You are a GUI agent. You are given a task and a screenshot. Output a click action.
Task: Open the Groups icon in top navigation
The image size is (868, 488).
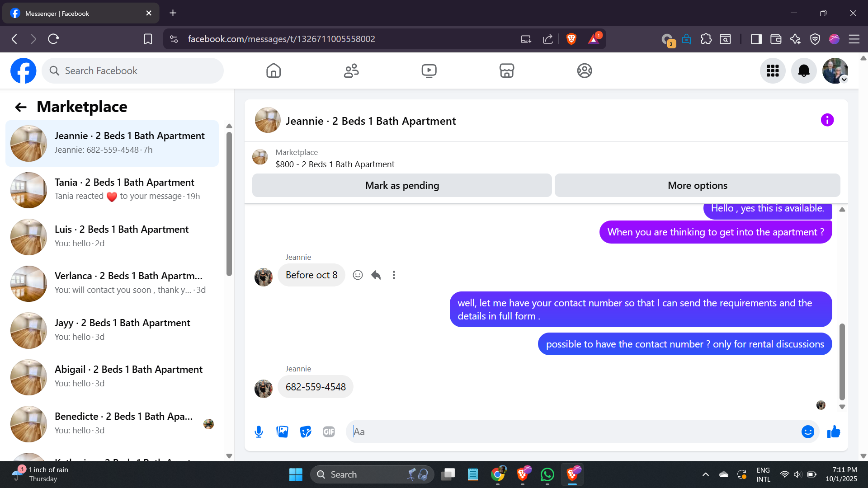585,70
